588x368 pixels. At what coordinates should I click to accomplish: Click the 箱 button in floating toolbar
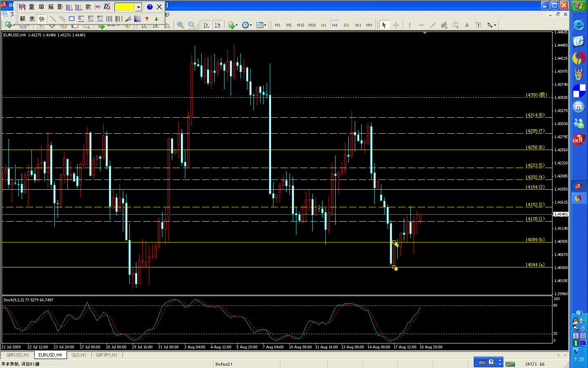coord(51,7)
